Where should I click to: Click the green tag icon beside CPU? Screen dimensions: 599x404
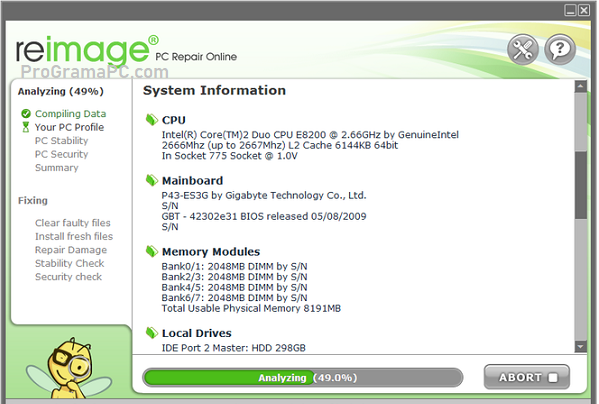click(152, 120)
